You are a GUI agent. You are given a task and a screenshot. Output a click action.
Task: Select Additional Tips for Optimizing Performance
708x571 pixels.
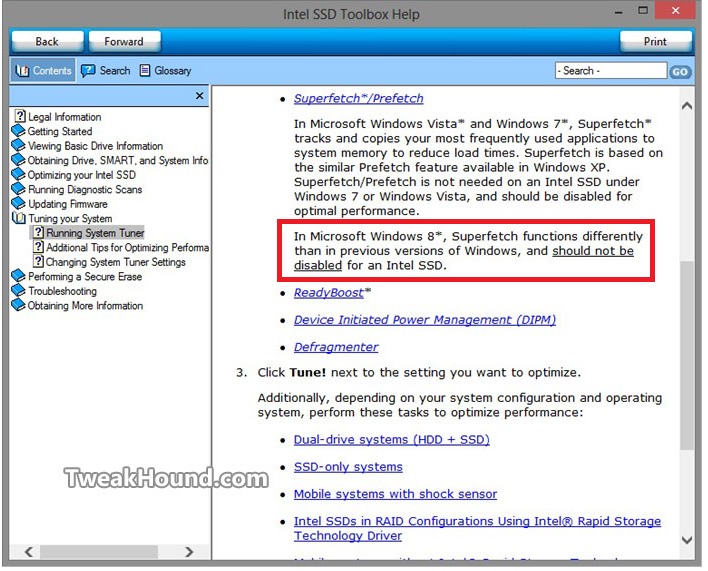pyautogui.click(x=127, y=247)
